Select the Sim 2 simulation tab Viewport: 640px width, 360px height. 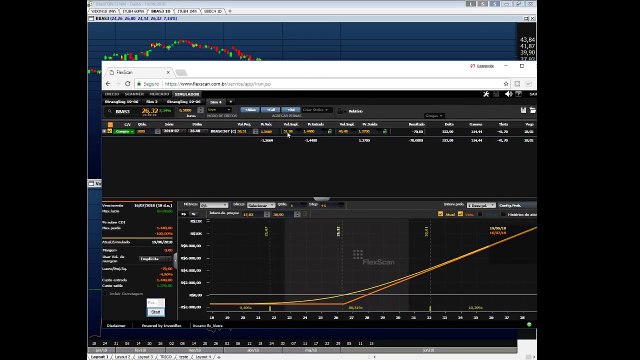(152, 102)
